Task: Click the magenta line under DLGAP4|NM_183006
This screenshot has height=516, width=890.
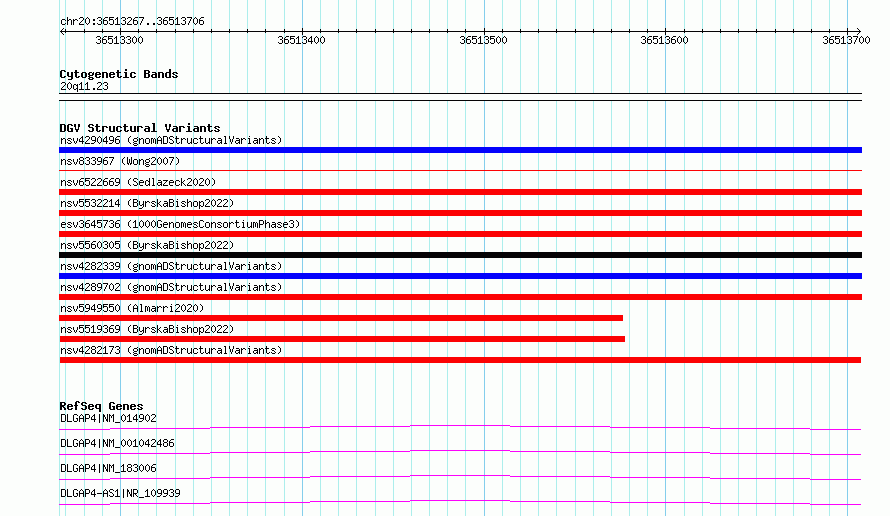Action: click(460, 477)
